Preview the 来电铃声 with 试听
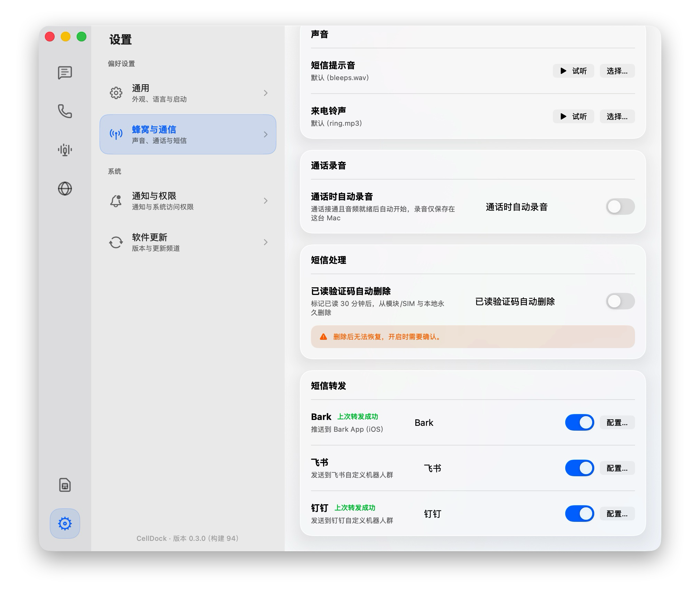Screen dimensions: 700x603 573,116
